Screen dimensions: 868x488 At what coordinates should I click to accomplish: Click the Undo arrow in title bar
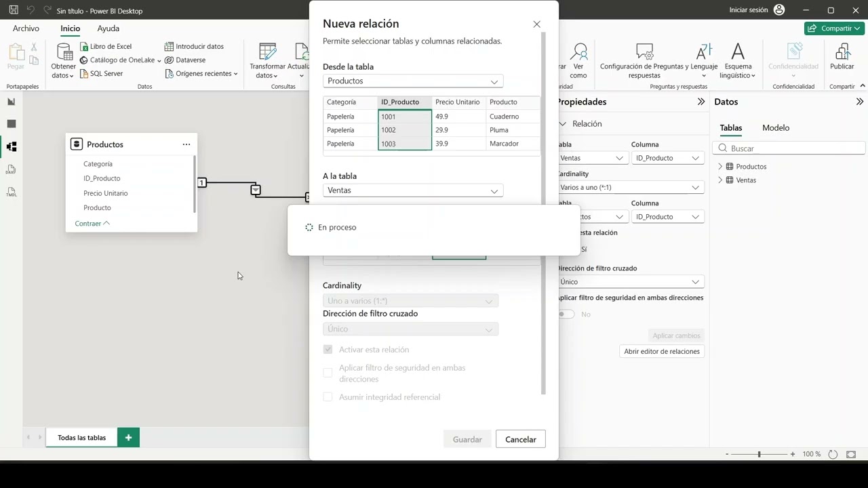pyautogui.click(x=31, y=10)
